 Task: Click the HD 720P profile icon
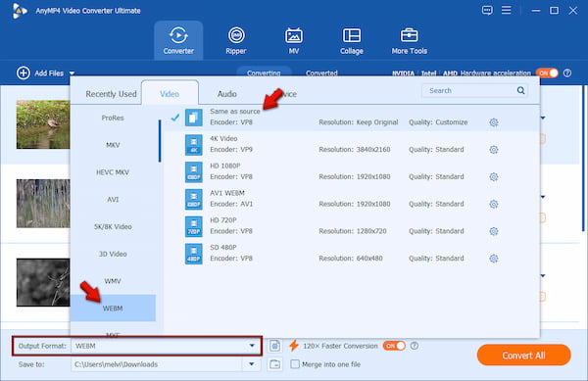click(193, 226)
